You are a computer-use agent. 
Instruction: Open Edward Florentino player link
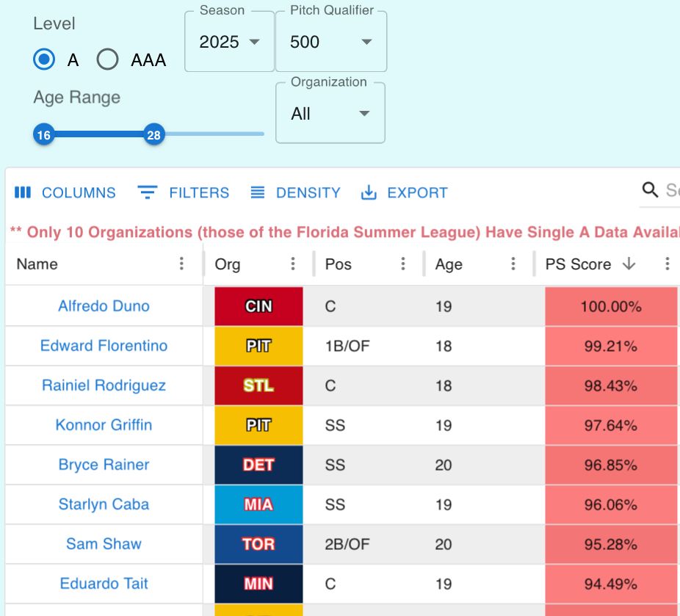[104, 346]
